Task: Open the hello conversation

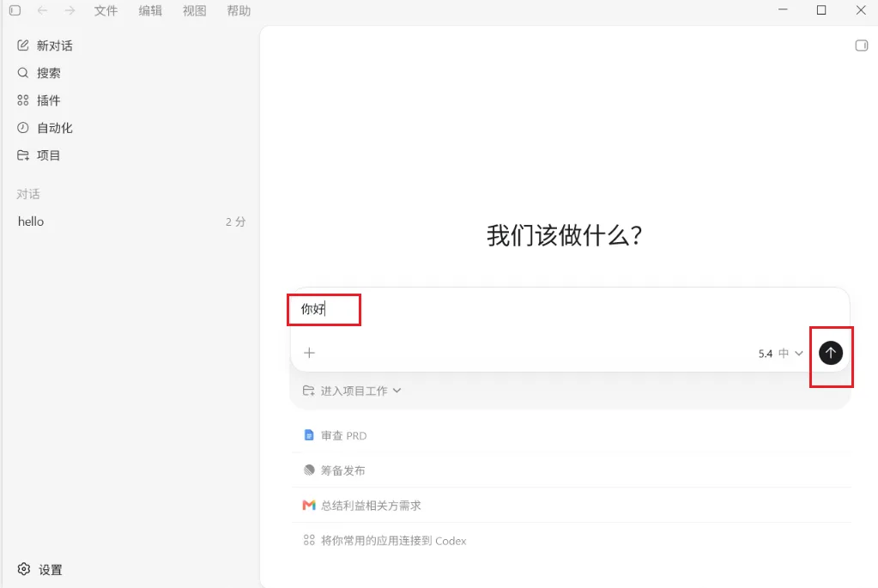Action: tap(131, 221)
